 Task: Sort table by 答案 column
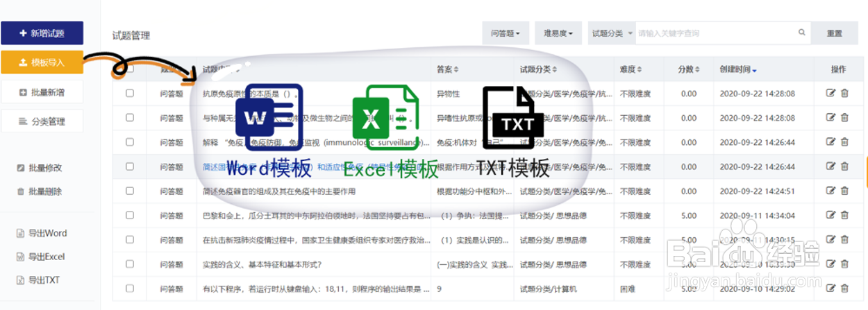pos(448,69)
